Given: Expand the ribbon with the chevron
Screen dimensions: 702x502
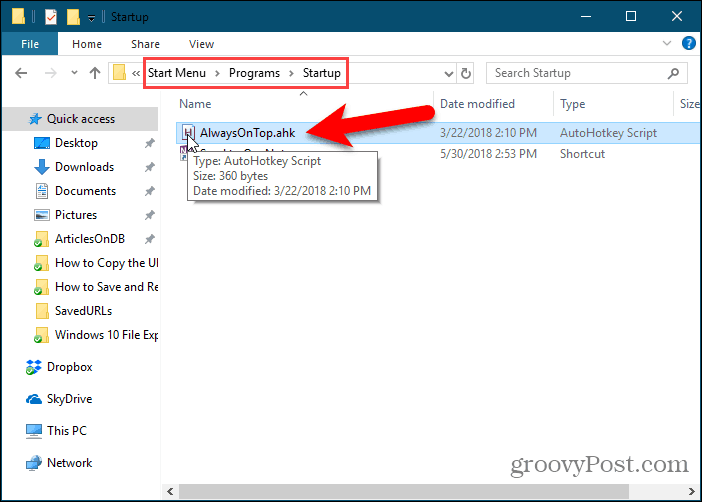Looking at the screenshot, I should click(667, 43).
